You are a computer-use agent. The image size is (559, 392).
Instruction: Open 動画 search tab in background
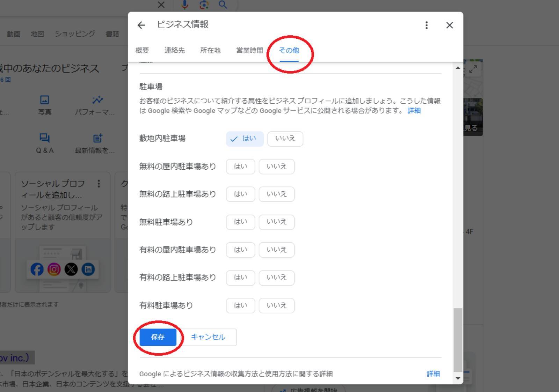pos(14,34)
